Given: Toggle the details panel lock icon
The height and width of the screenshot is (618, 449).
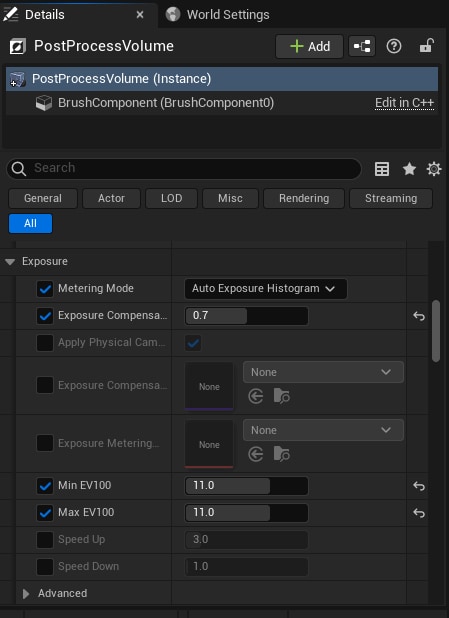Looking at the screenshot, I should [427, 46].
